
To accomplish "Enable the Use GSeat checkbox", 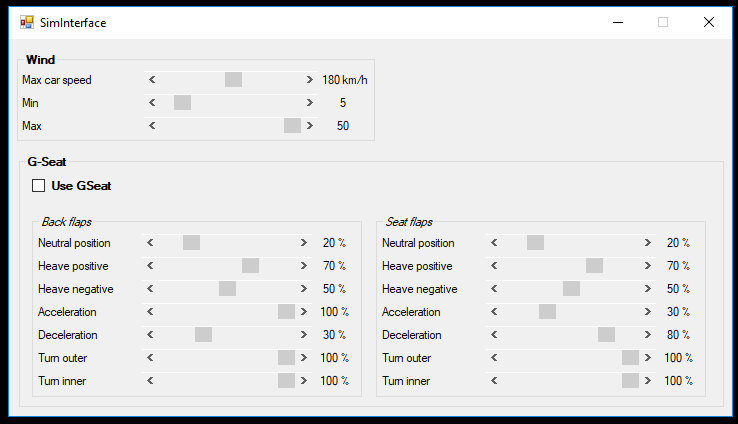I will [39, 186].
